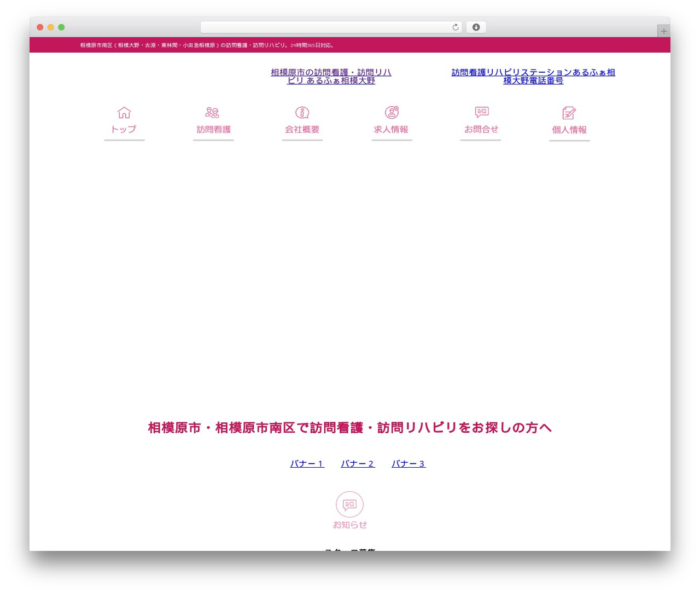Image resolution: width=700 pixels, height=593 pixels.
Task: Click the 訪問看護 people icon
Action: point(212,113)
